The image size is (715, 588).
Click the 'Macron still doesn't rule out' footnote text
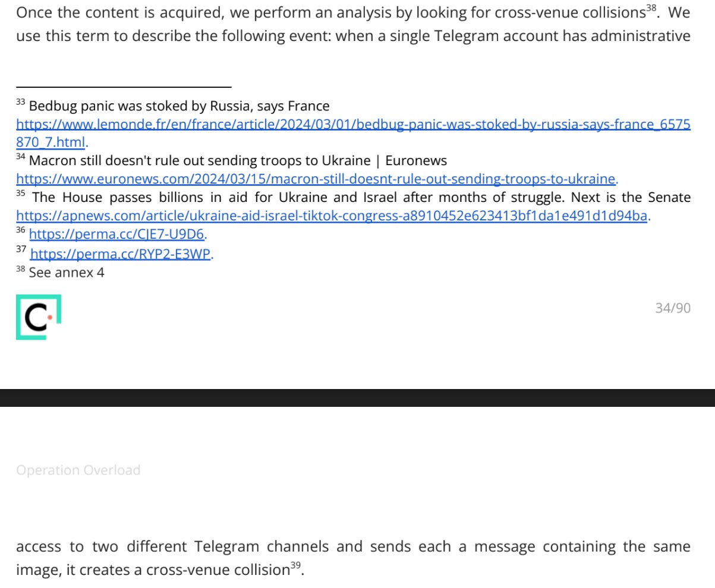[238, 161]
